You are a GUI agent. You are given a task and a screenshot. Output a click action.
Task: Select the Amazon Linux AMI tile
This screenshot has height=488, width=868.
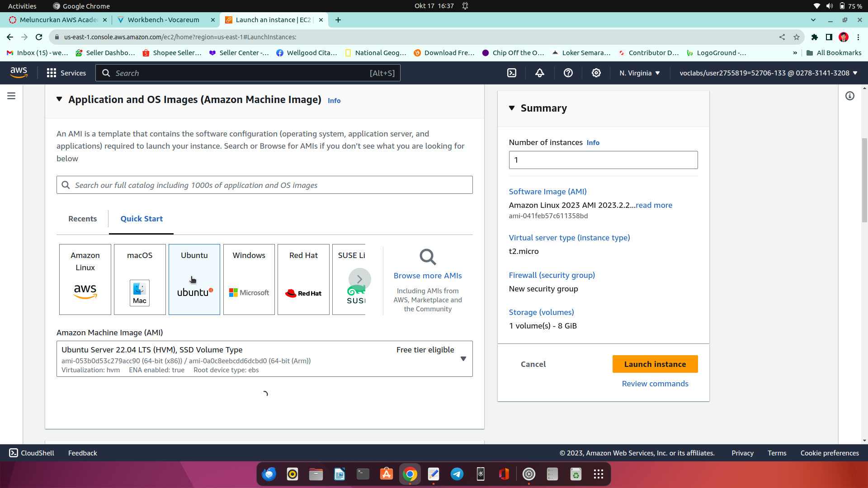[85, 279]
